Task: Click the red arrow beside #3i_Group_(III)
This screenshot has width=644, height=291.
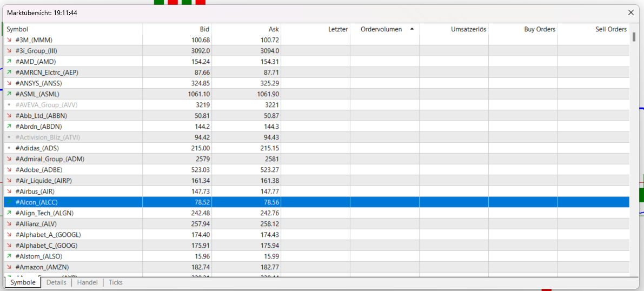Action: pyautogui.click(x=9, y=51)
